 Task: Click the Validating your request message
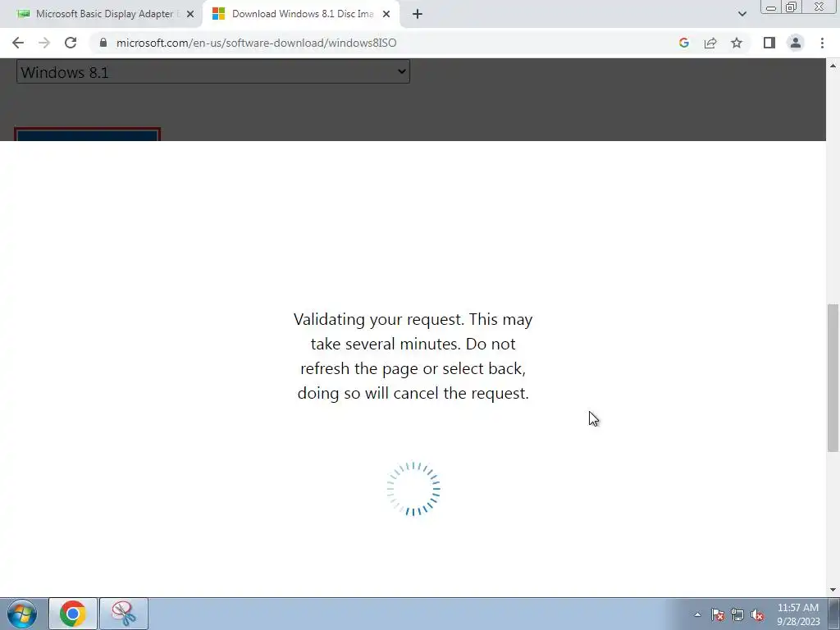(x=413, y=356)
